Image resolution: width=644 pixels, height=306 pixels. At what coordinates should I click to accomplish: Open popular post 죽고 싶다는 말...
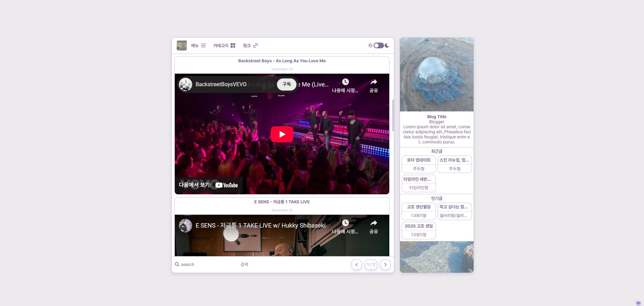click(454, 207)
